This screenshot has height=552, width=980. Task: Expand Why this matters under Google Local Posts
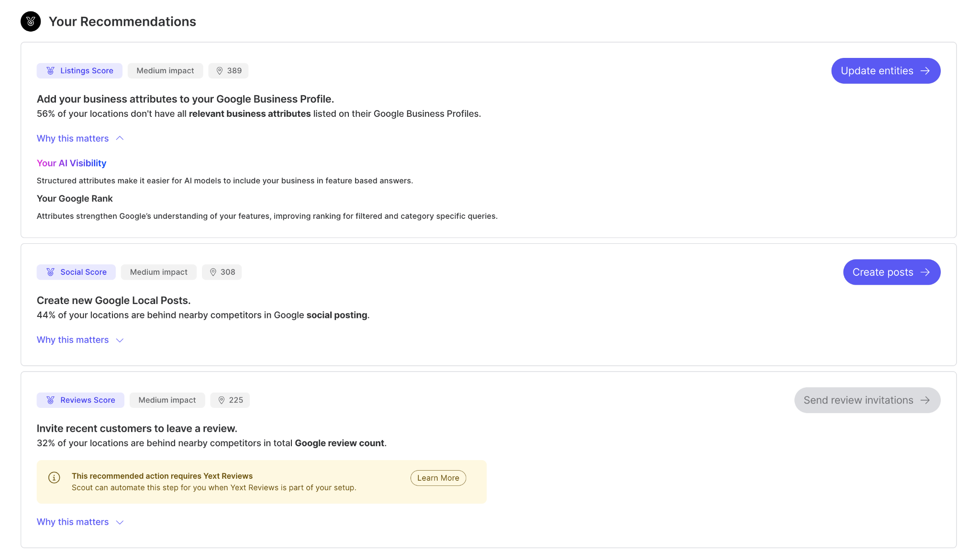click(x=80, y=340)
